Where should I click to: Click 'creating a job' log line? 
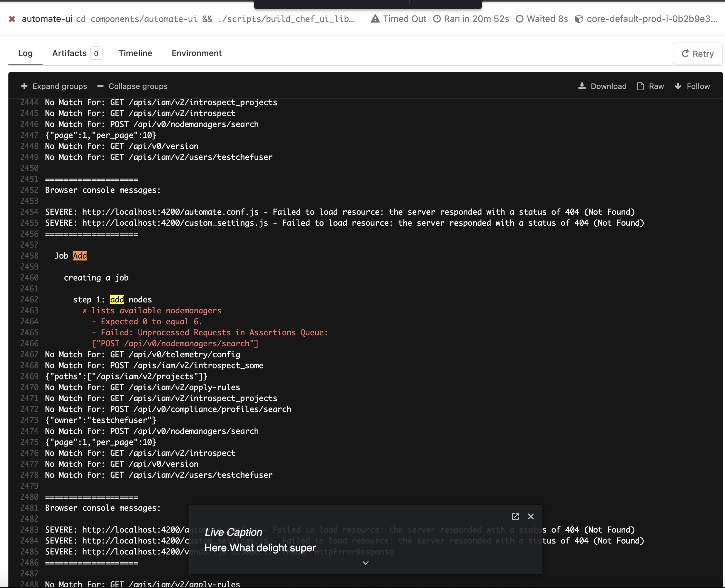[x=96, y=278]
